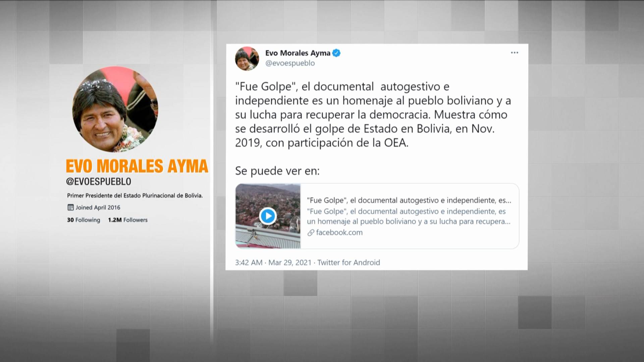Play the Fue Golpe video preview
Viewport: 644px width, 362px height.
pos(268,216)
